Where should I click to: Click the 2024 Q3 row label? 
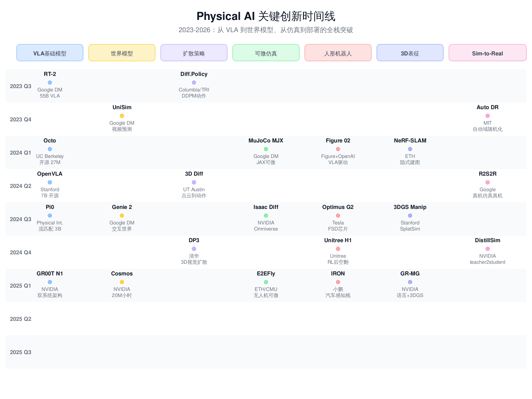pyautogui.click(x=21, y=219)
